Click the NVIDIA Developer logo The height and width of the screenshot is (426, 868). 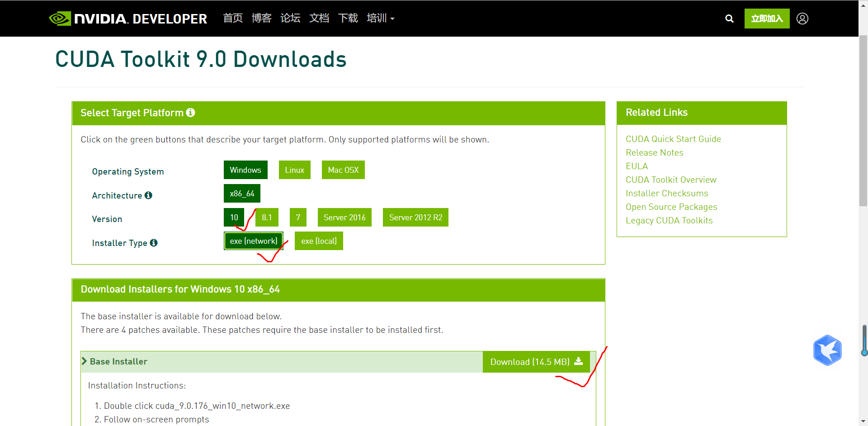coord(128,19)
